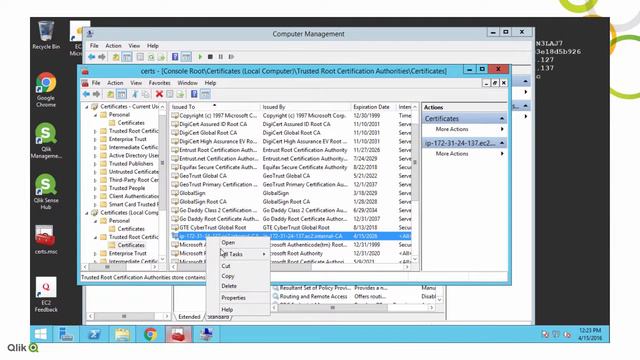This screenshot has height=360, width=640.
Task: Choose Open in the context menu
Action: click(x=238, y=242)
